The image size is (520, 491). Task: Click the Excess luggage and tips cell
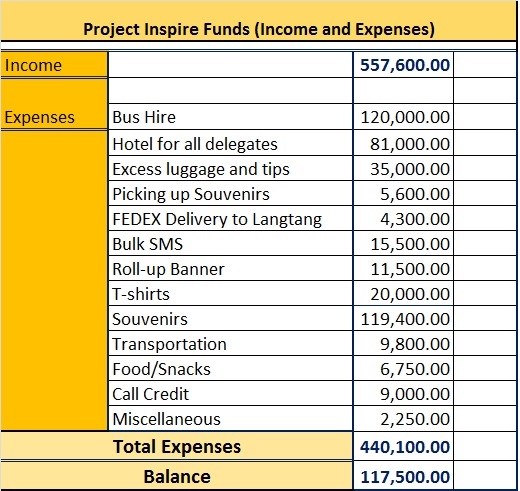tap(230, 168)
